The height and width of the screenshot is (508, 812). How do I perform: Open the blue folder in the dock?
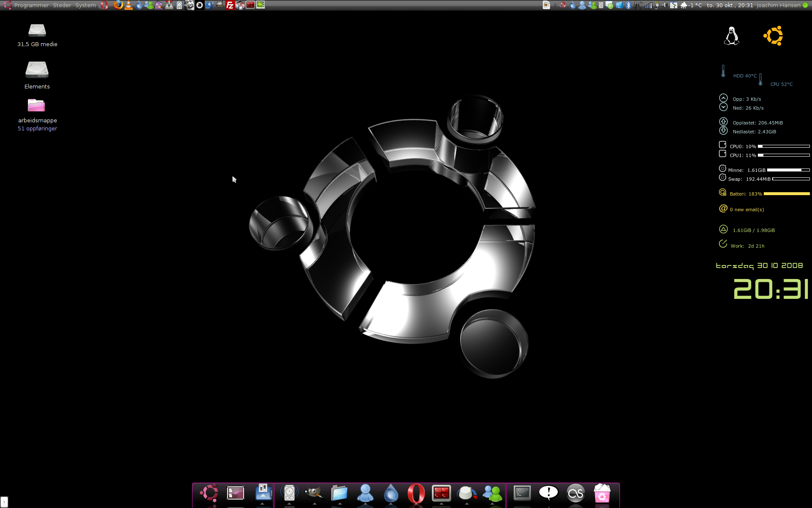[x=339, y=493]
